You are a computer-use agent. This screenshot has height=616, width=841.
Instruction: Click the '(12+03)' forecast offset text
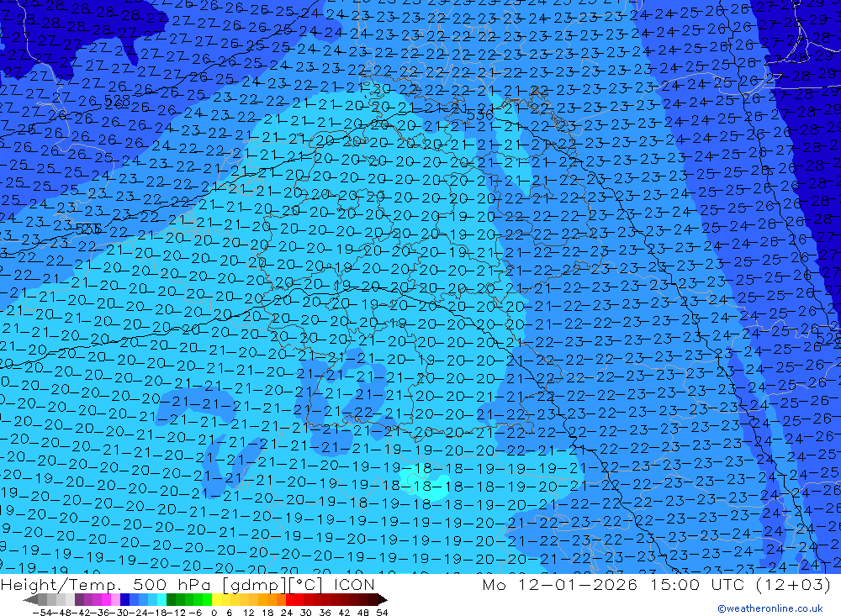[x=793, y=584]
